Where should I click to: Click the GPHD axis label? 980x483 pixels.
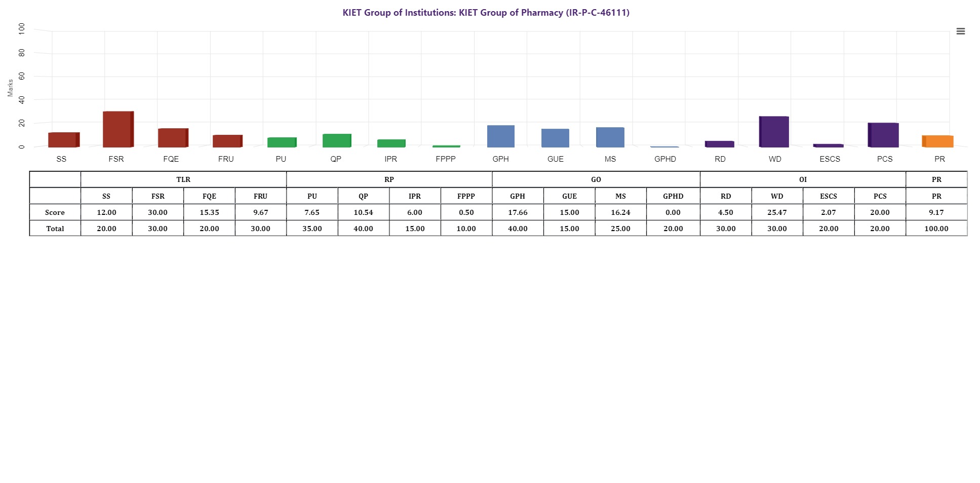pyautogui.click(x=665, y=159)
